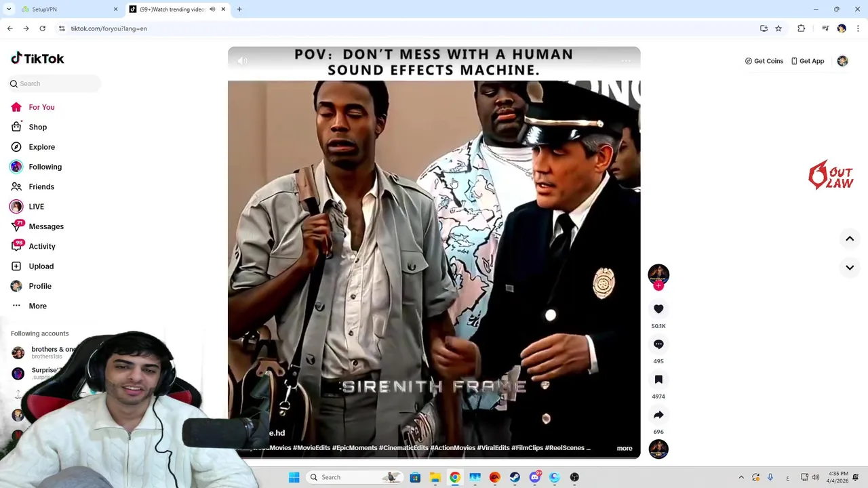The image size is (868, 488).
Task: Open the media controls icon in Chrome
Action: coord(825,28)
